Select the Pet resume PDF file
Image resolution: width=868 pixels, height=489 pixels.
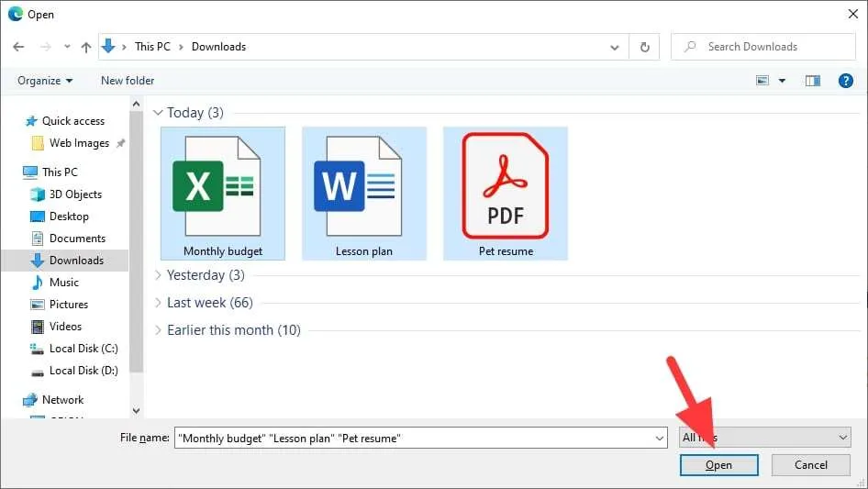coord(506,194)
